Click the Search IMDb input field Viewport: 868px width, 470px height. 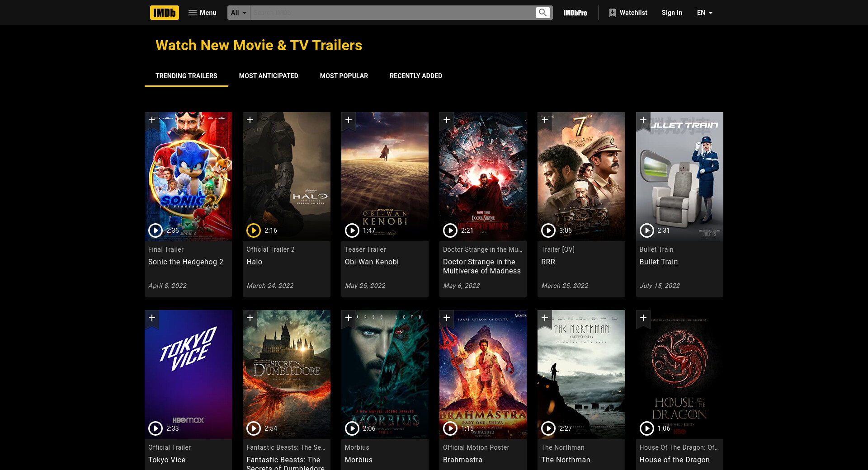pyautogui.click(x=392, y=13)
